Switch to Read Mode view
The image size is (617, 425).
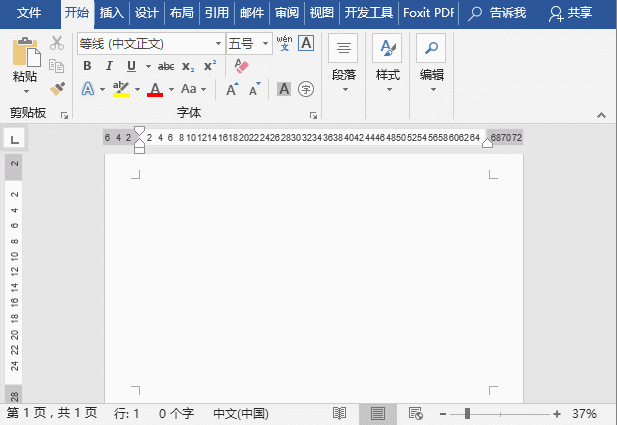(339, 414)
